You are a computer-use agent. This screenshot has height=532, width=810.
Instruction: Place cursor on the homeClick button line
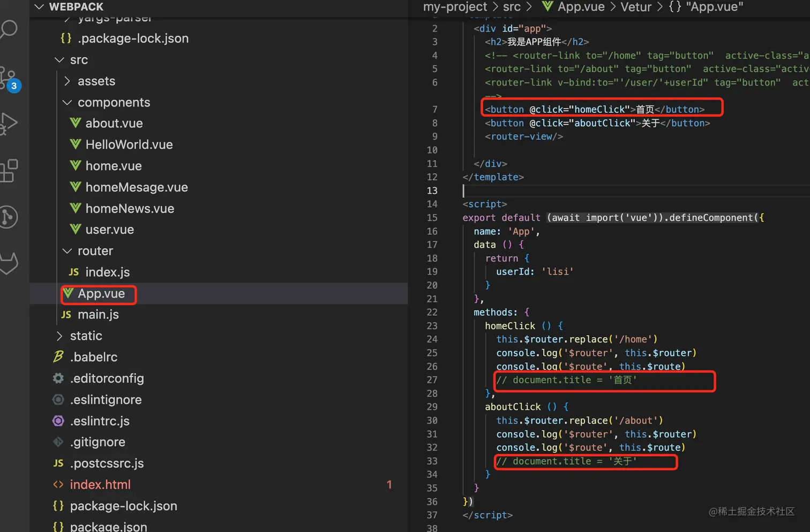coord(595,109)
